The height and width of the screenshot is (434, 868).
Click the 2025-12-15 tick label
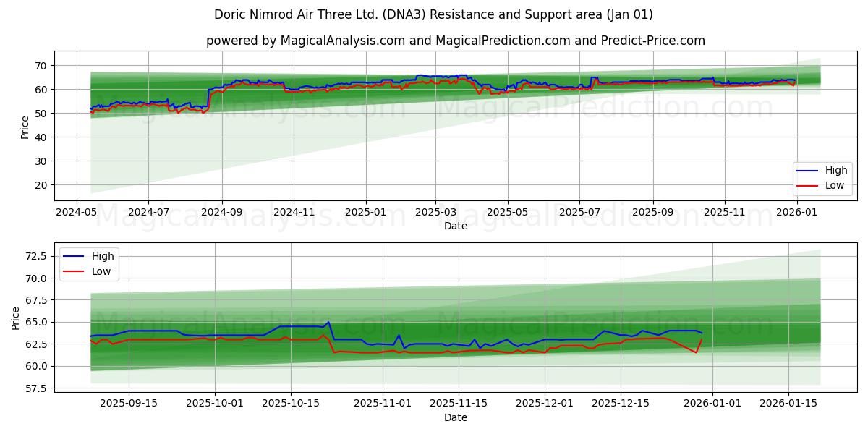tap(620, 404)
